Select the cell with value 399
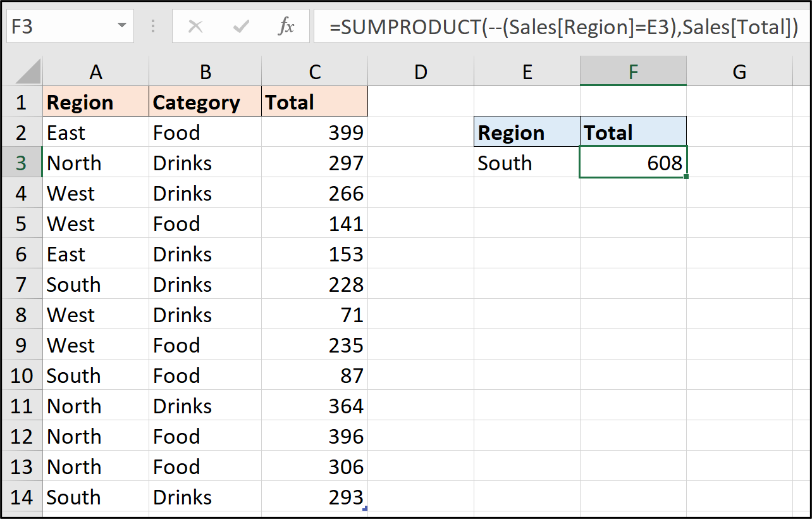Viewport: 812px width, 519px height. click(314, 132)
